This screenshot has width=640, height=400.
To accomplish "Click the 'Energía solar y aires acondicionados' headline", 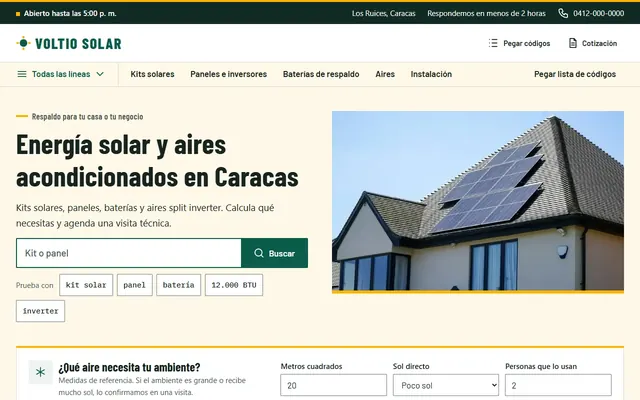I will (x=157, y=161).
